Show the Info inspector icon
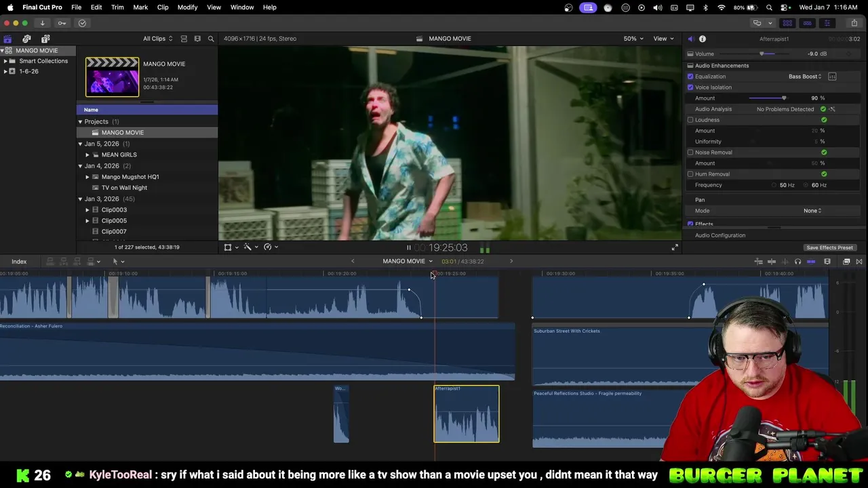This screenshot has height=488, width=868. 703,39
